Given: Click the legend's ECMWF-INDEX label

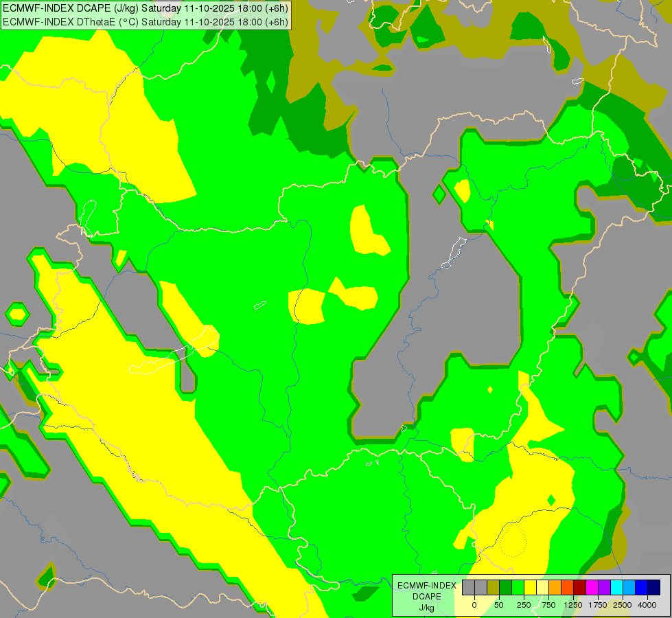Looking at the screenshot, I should point(427,586).
